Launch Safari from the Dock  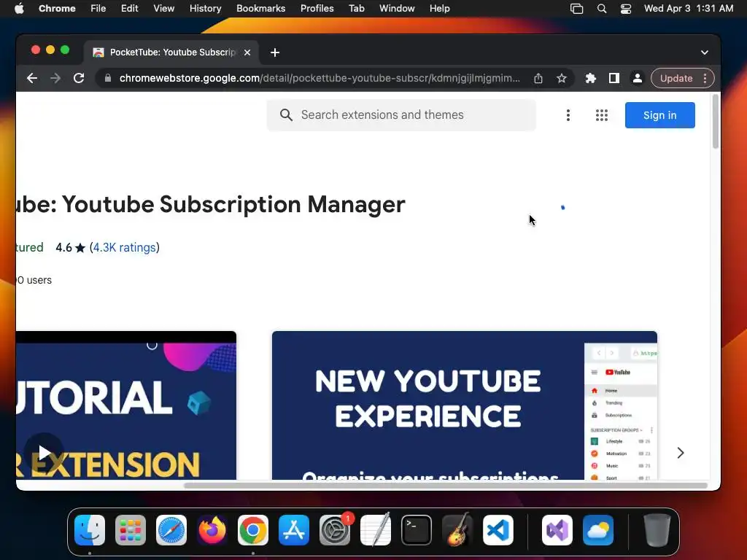point(171,530)
